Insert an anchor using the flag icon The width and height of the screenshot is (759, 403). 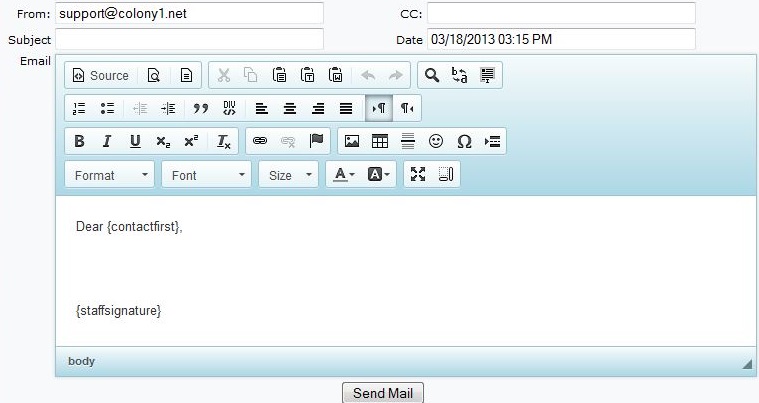point(317,141)
